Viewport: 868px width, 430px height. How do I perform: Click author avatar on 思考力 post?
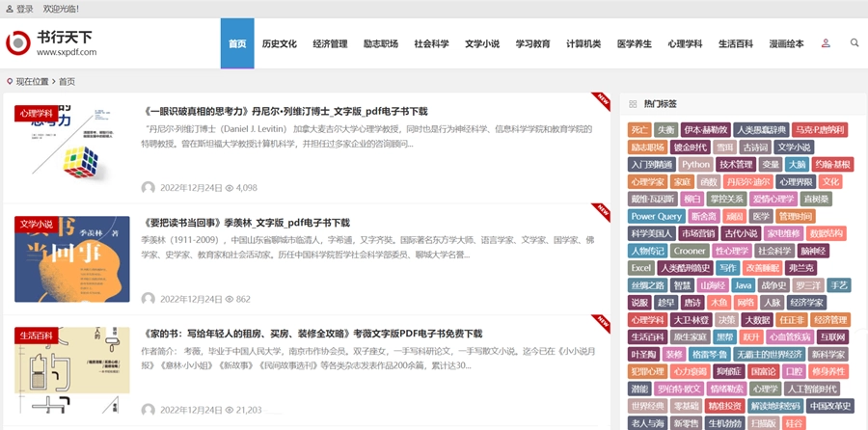[x=148, y=188]
